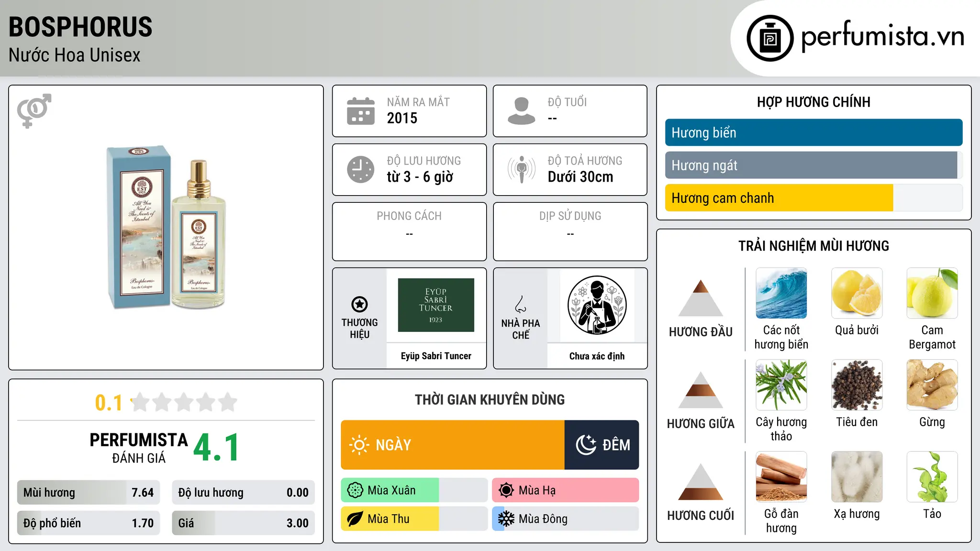Click the Hương cuối pyramid icon

(x=701, y=482)
